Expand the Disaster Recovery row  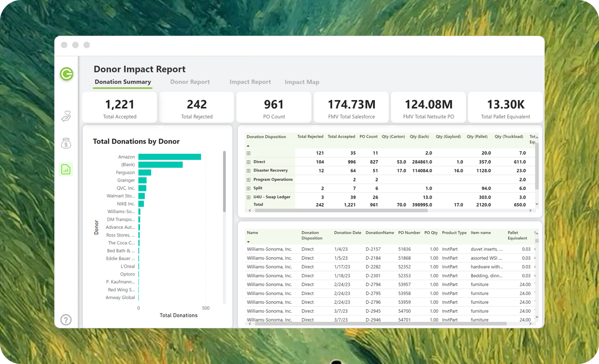[x=249, y=171]
